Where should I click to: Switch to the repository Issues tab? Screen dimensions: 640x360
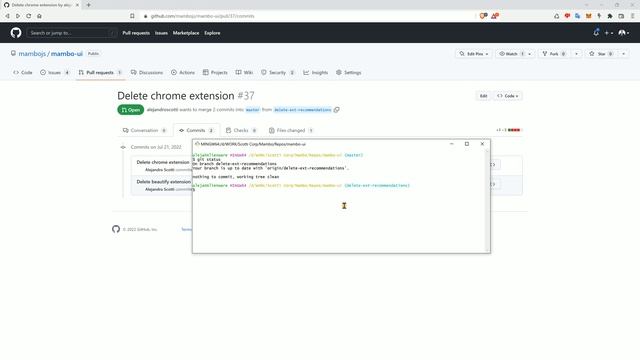point(55,72)
